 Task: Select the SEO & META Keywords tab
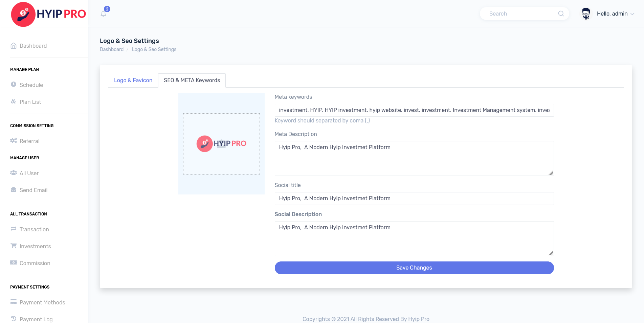pyautogui.click(x=192, y=80)
